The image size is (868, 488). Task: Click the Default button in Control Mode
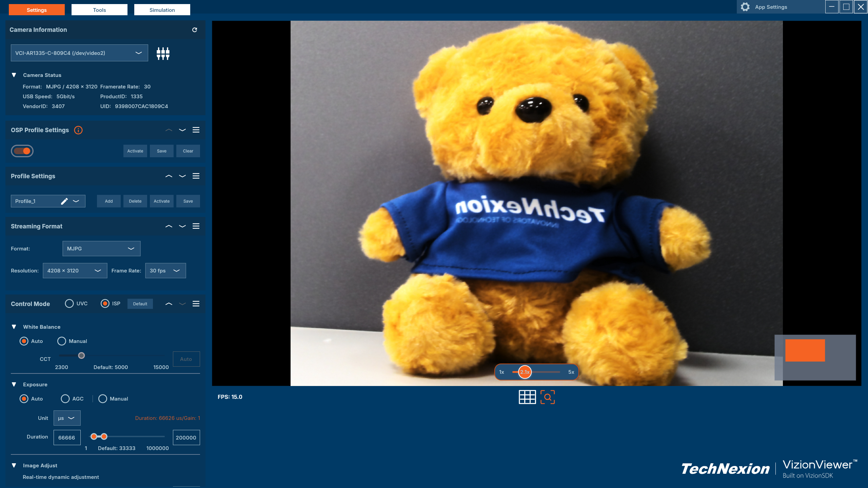(x=140, y=304)
